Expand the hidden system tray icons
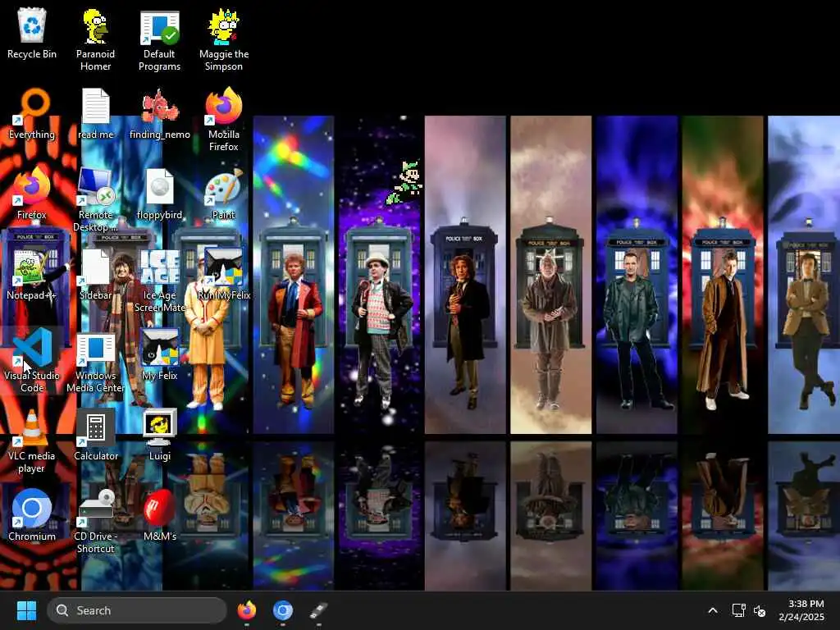Screen dimensions: 840x630 point(713,610)
